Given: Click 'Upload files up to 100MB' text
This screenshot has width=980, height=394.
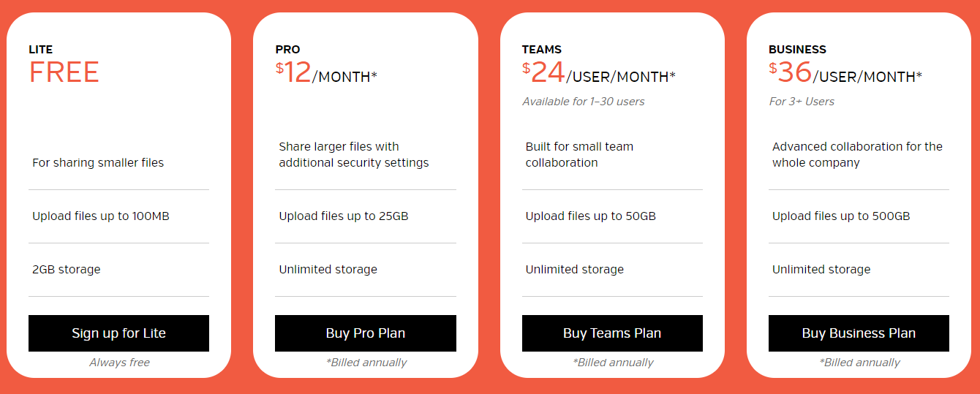Looking at the screenshot, I should point(101,216).
